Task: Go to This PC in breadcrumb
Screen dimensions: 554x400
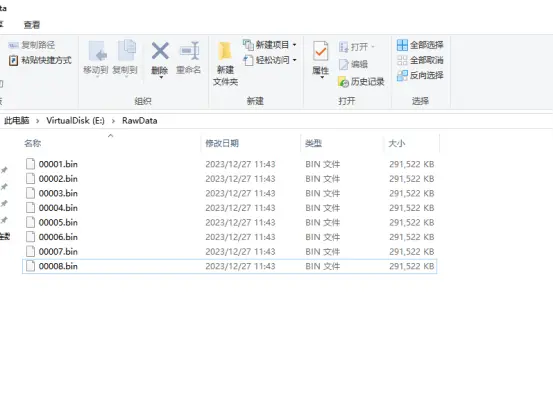Action: click(x=17, y=120)
